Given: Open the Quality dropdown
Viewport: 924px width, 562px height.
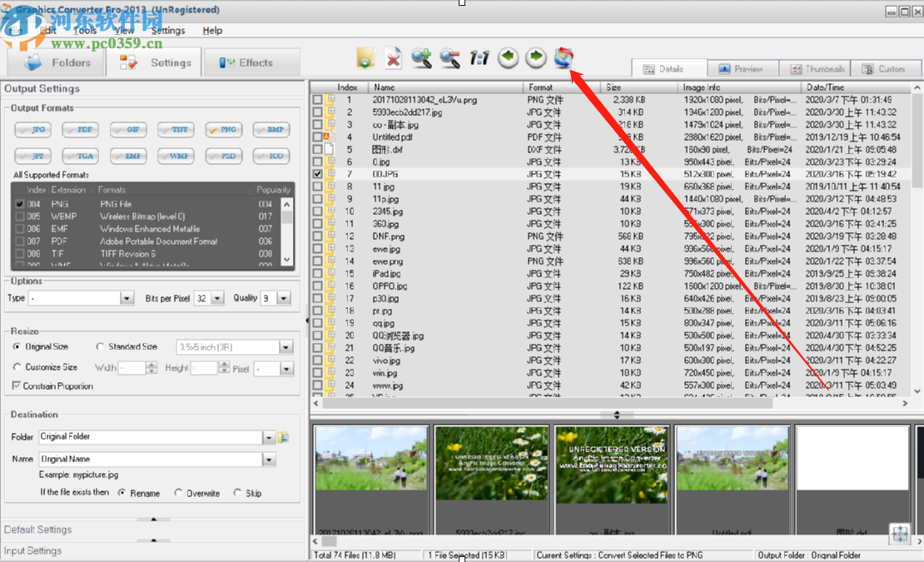Looking at the screenshot, I should [x=282, y=297].
